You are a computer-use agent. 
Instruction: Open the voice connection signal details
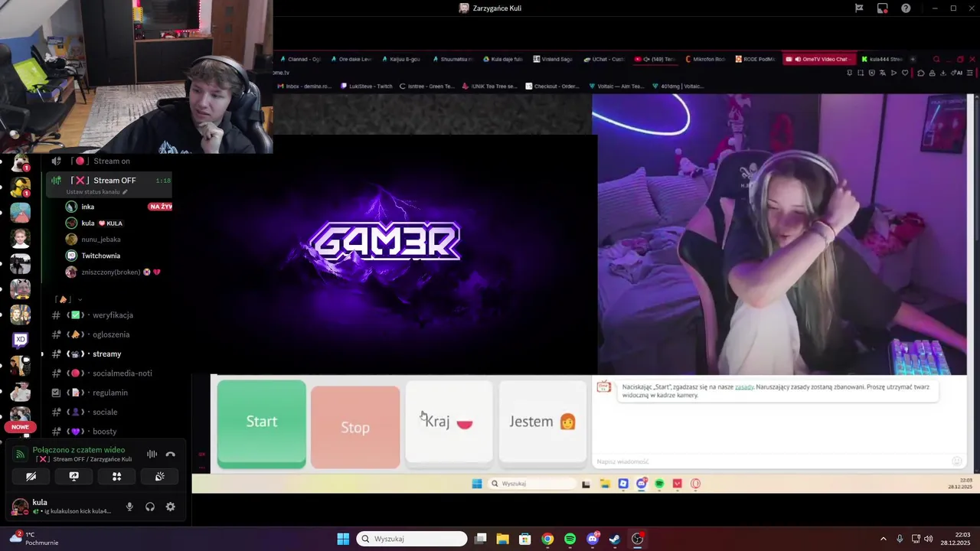20,454
